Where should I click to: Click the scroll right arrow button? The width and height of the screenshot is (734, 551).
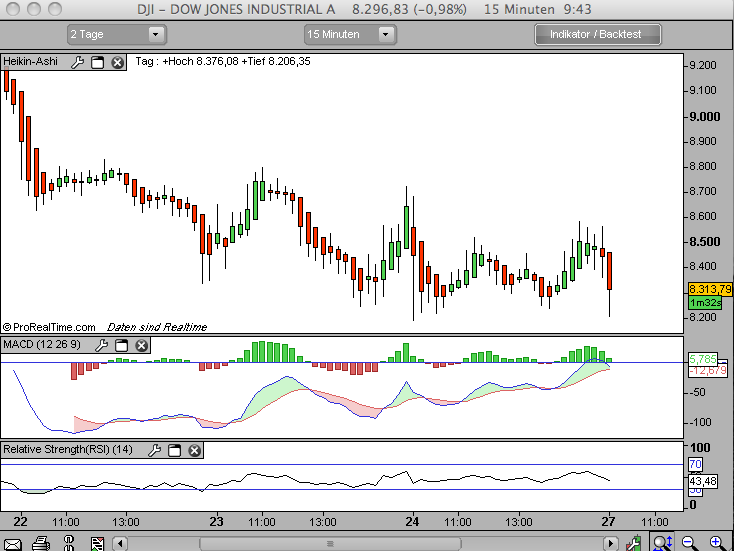[610, 544]
